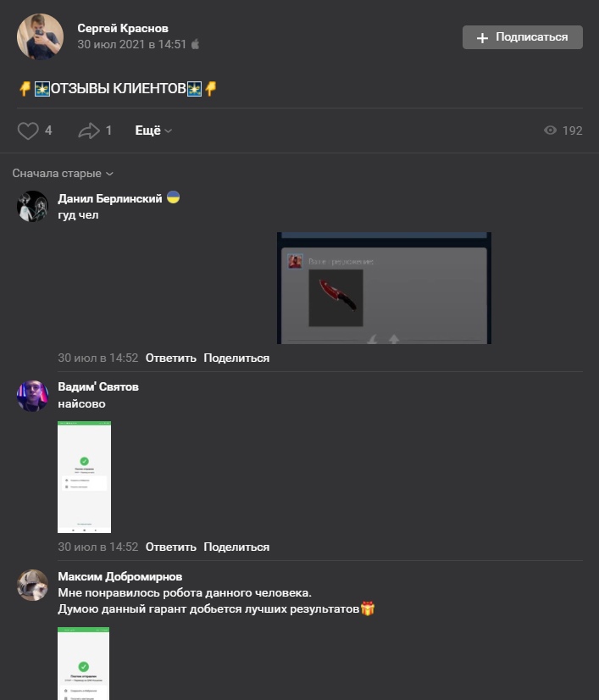Click the Максим Добромирнов name link
The width and height of the screenshot is (599, 700).
click(119, 576)
